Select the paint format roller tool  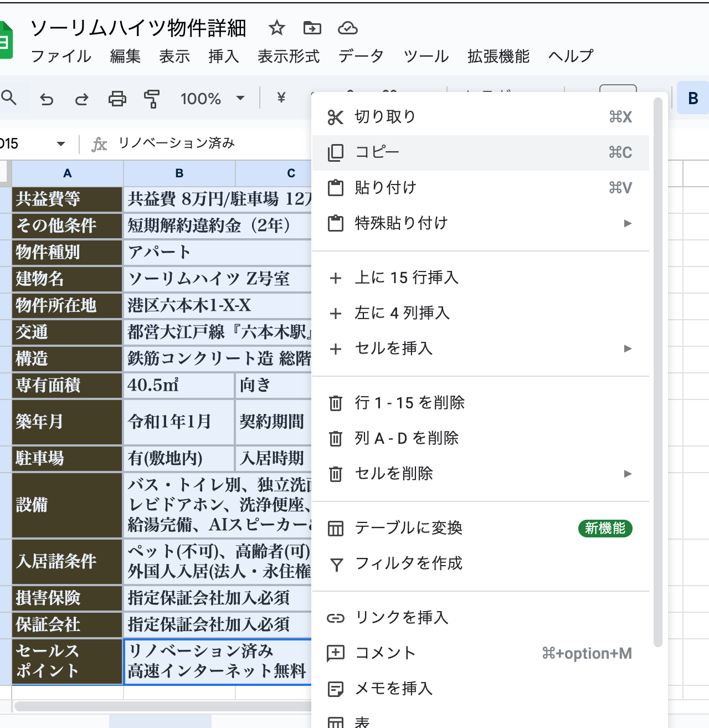(151, 99)
